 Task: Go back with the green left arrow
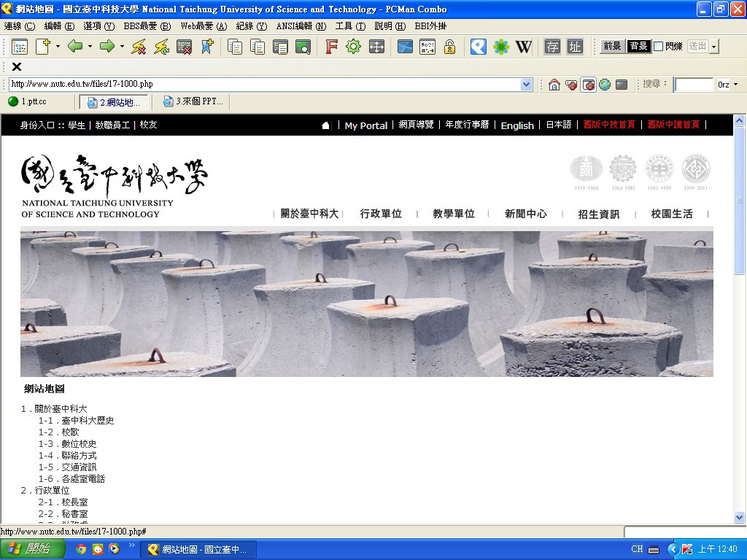[x=75, y=47]
